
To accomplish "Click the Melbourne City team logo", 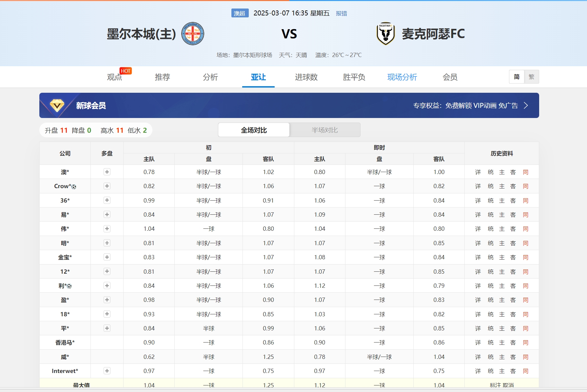I will (193, 34).
